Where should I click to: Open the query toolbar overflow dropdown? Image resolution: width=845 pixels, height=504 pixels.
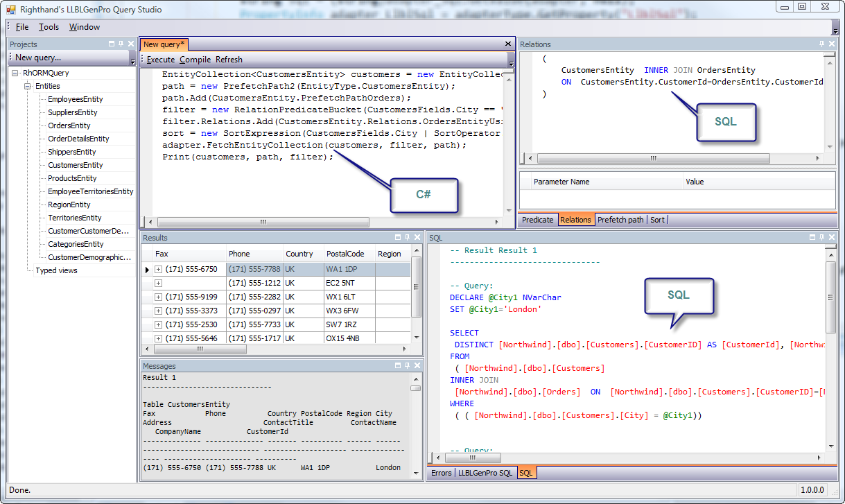[511, 62]
